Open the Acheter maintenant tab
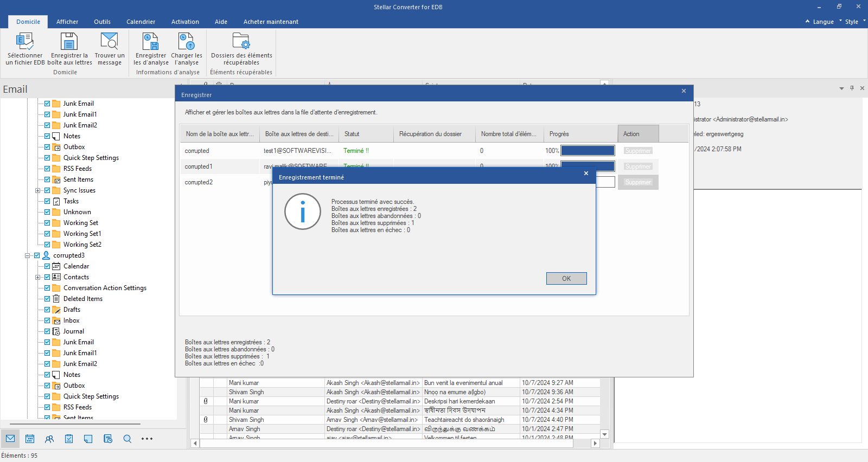The image size is (868, 462). point(271,22)
